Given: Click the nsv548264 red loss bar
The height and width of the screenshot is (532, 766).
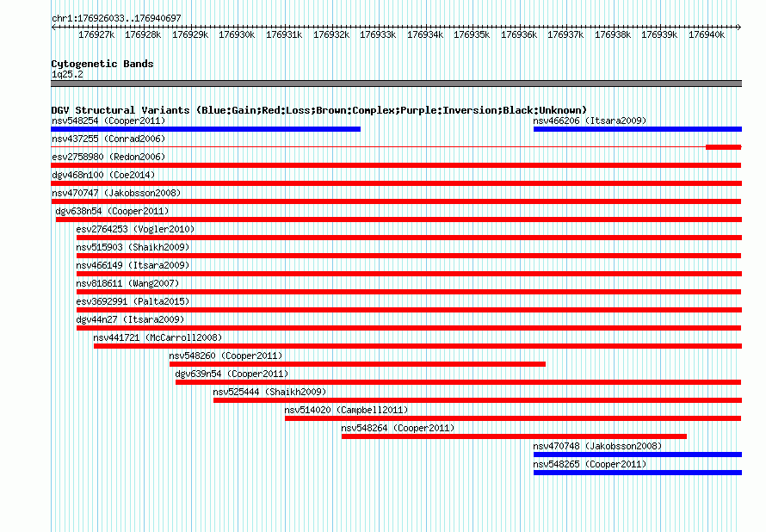Looking at the screenshot, I should click(514, 436).
